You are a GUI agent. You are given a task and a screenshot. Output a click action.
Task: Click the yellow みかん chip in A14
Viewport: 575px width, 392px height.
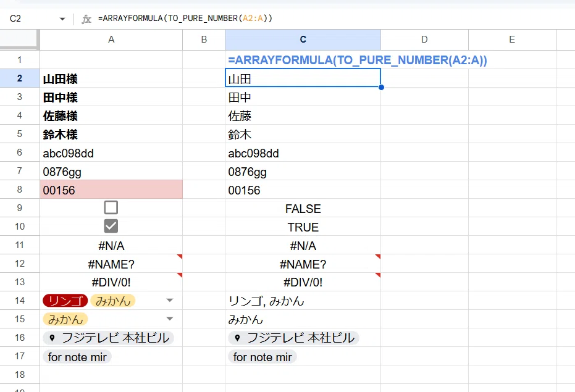[113, 301]
